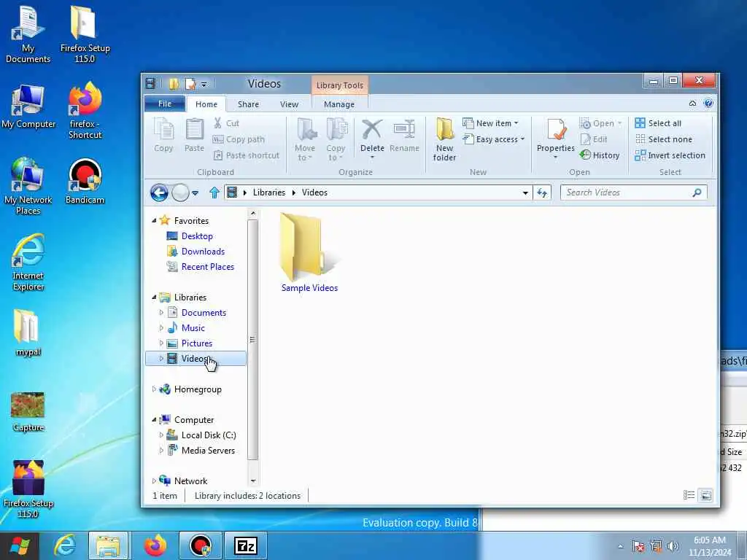The width and height of the screenshot is (747, 560).
Task: Click the Start button on taskbar
Action: click(x=20, y=545)
